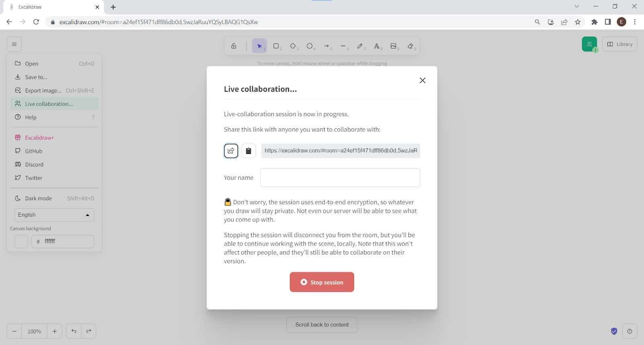Open the Excalidraw+ link
Image resolution: width=644 pixels, height=345 pixels.
[54, 138]
